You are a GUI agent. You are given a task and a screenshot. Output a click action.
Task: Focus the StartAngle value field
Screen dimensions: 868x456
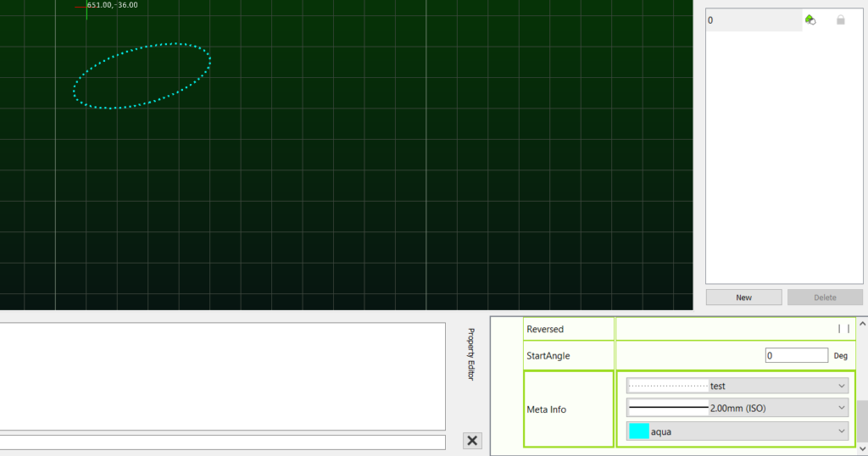pos(797,355)
